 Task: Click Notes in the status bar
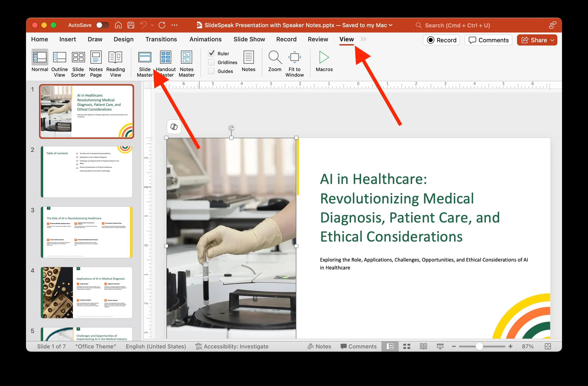[319, 346]
